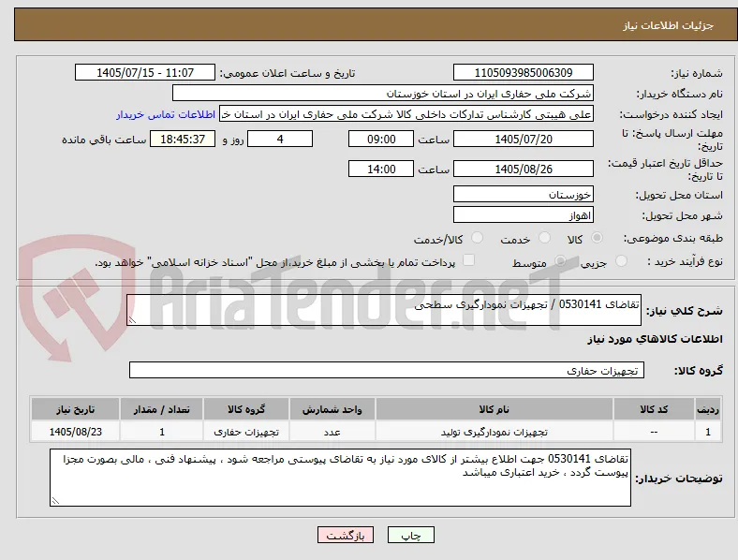
Task: Click the ردیف column header
Action: [x=707, y=409]
